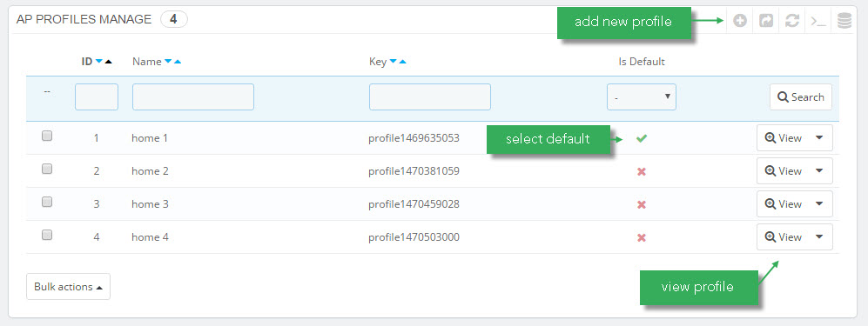Click the Name filter input field

coord(193,96)
